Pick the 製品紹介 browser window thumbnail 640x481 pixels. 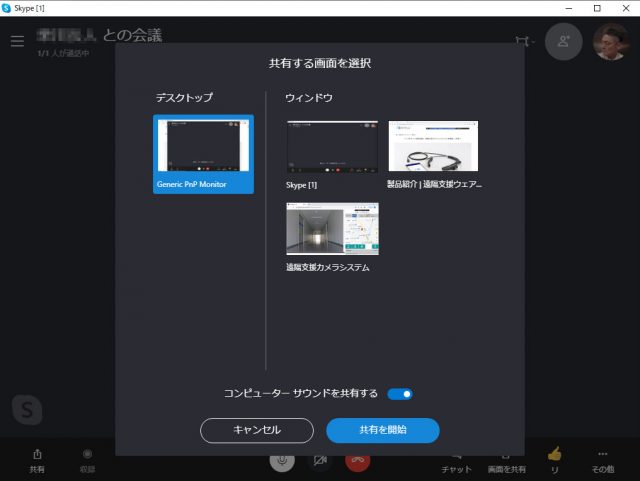[x=433, y=146]
